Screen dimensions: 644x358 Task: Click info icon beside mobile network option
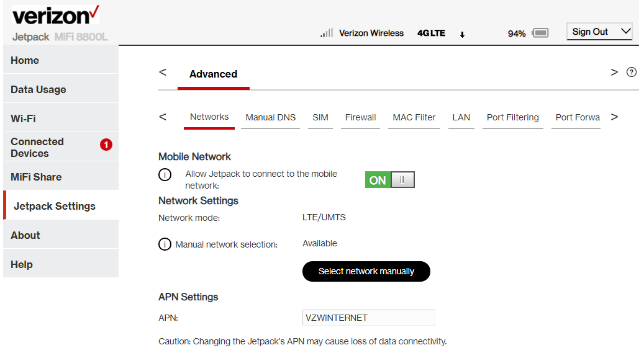coord(165,175)
